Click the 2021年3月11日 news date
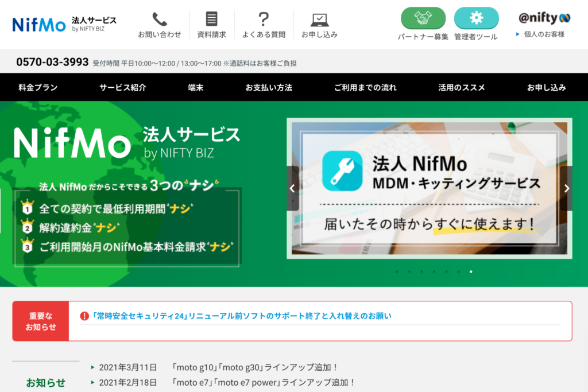The width and height of the screenshot is (588, 392). click(x=128, y=367)
